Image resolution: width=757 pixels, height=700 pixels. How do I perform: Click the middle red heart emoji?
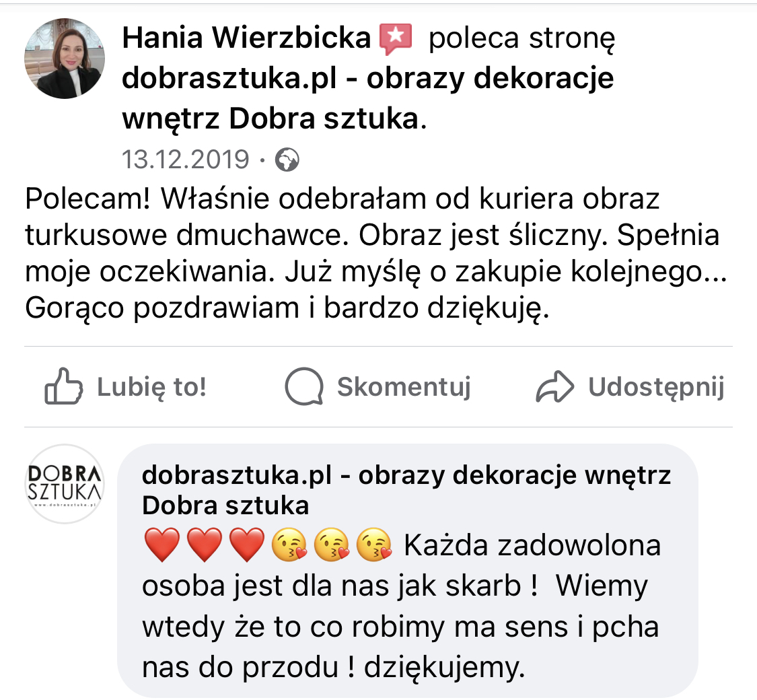tap(205, 545)
